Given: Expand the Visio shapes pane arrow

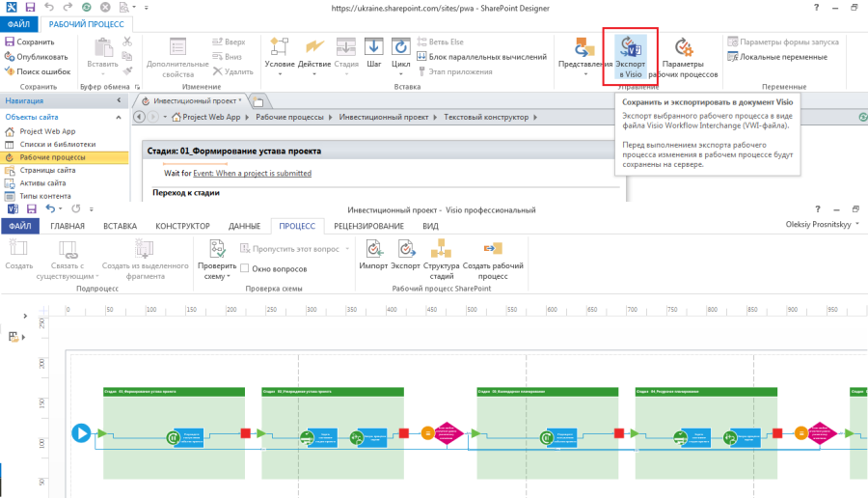Looking at the screenshot, I should (x=25, y=316).
